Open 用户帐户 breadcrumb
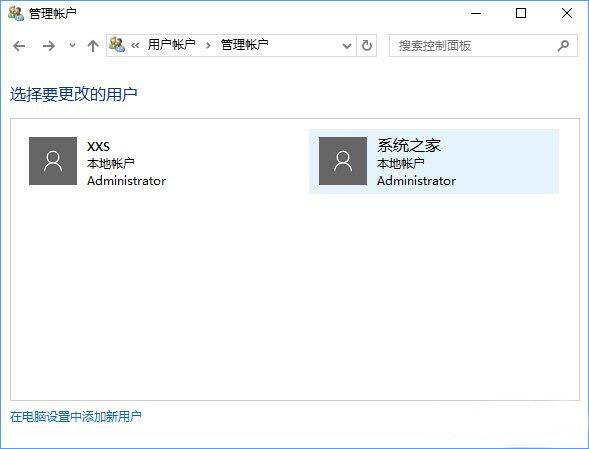589x449 pixels. click(x=172, y=45)
